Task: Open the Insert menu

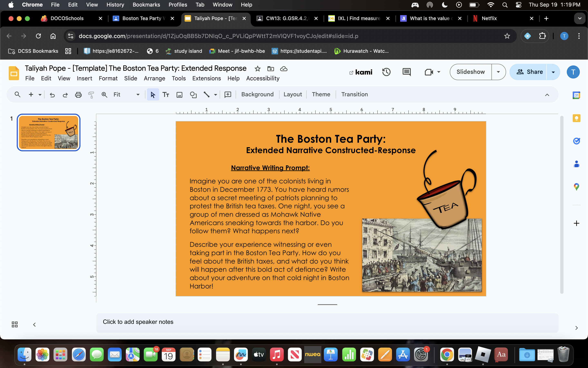Action: [84, 78]
